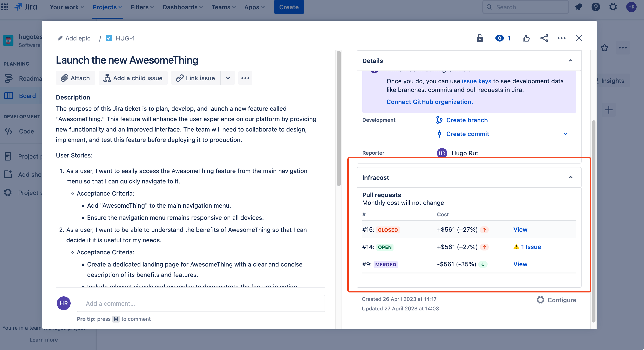Click the thumbs-up vote icon
Viewport: 644px width, 350px height.
(x=526, y=38)
